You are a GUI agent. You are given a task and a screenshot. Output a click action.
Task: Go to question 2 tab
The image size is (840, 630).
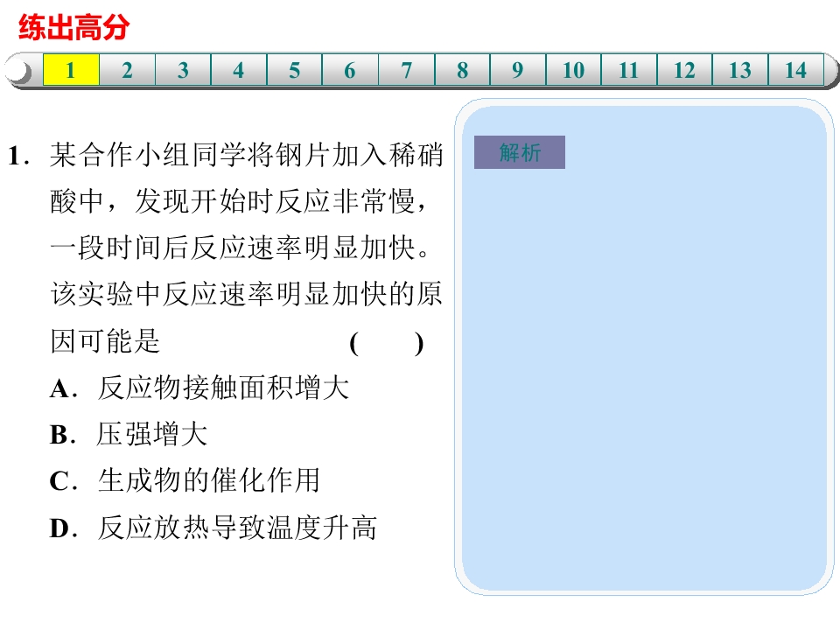tap(127, 70)
